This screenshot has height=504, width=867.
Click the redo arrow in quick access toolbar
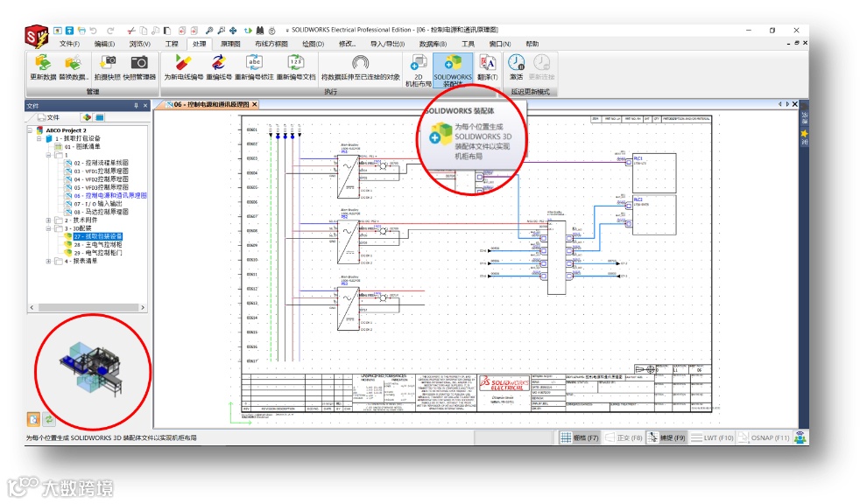[x=110, y=31]
